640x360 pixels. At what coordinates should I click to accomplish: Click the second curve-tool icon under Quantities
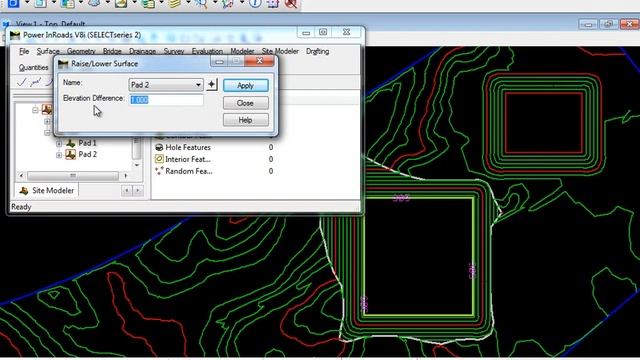(x=36, y=82)
